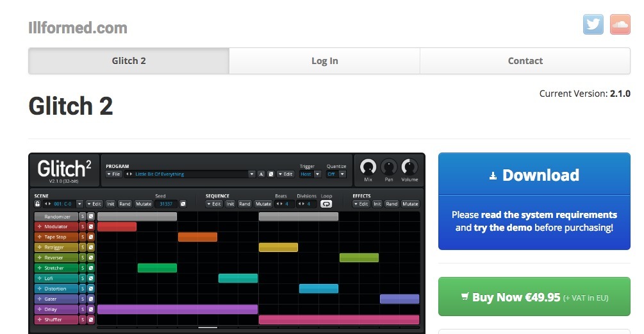The width and height of the screenshot is (644, 334).
Task: Open the Twitter icon link
Action: point(593,24)
